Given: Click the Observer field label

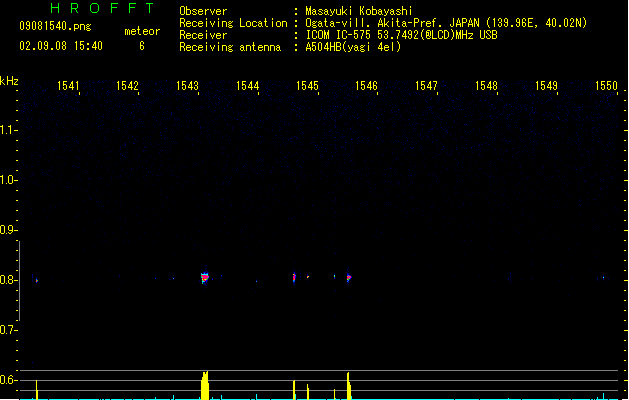Looking at the screenshot, I should tap(203, 11).
